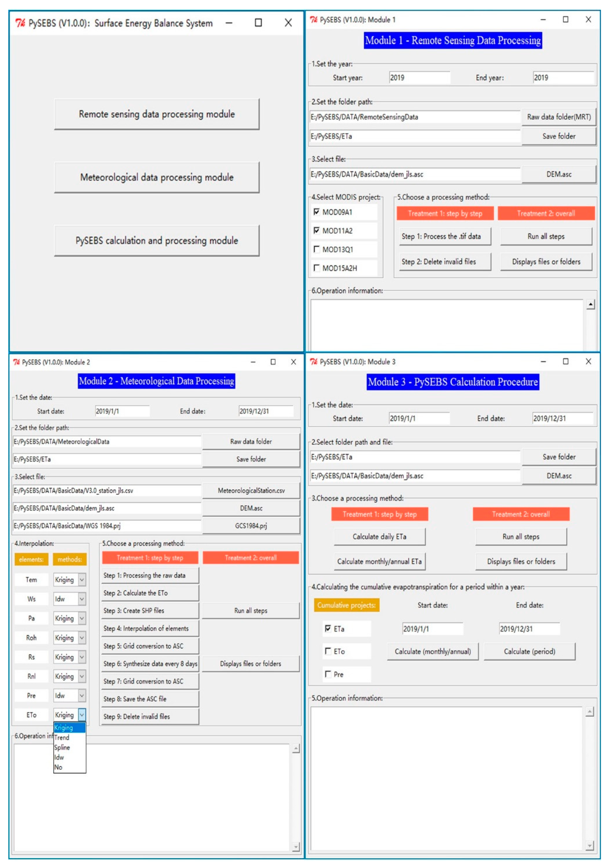Click the orange Treatment 2: overall label in Module 1

[546, 213]
